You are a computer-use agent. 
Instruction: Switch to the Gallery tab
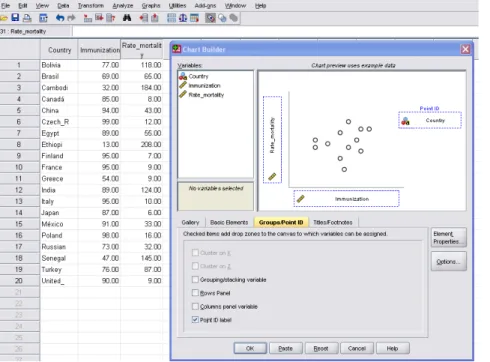point(190,222)
